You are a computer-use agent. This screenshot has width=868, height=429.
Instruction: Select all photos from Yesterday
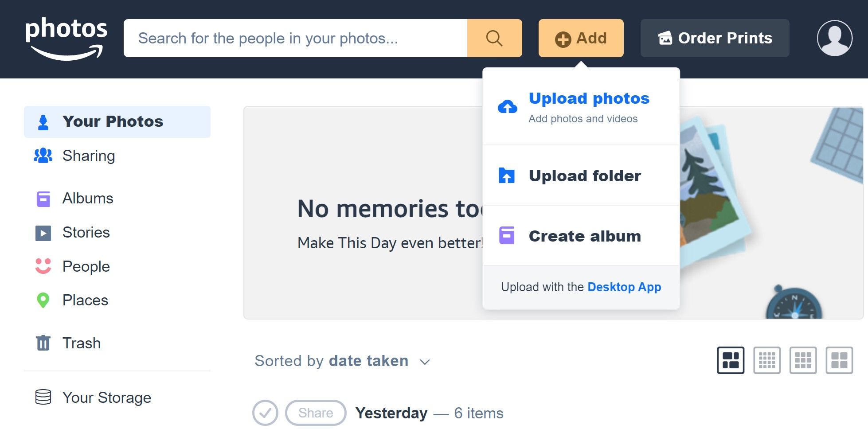click(x=265, y=413)
